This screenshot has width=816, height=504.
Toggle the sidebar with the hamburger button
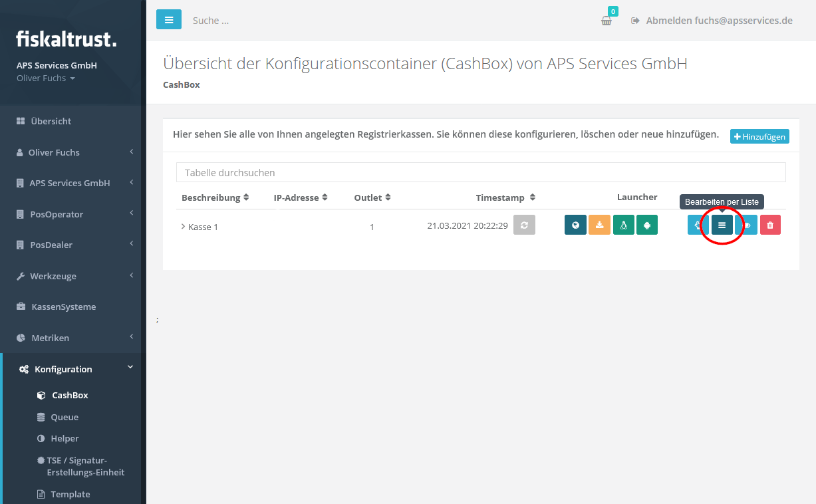[x=169, y=20]
